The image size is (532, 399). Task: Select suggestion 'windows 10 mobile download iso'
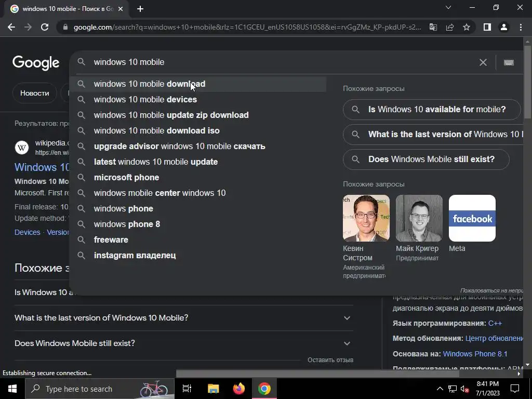[x=198, y=131]
